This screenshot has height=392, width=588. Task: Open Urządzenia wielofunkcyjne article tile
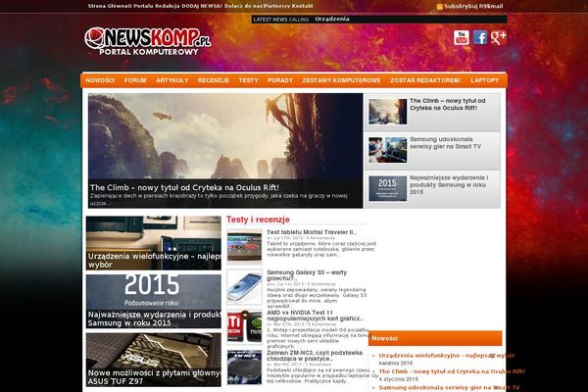pyautogui.click(x=154, y=243)
